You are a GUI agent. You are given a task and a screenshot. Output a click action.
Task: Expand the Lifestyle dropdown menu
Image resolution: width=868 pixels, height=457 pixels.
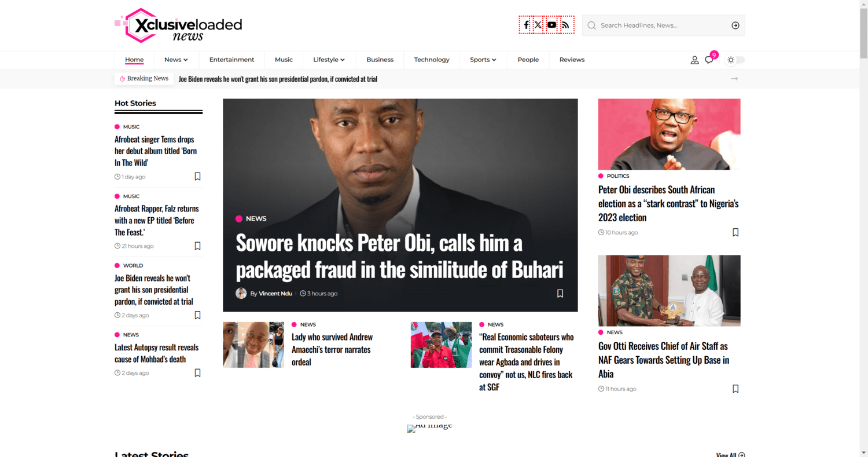[329, 60]
